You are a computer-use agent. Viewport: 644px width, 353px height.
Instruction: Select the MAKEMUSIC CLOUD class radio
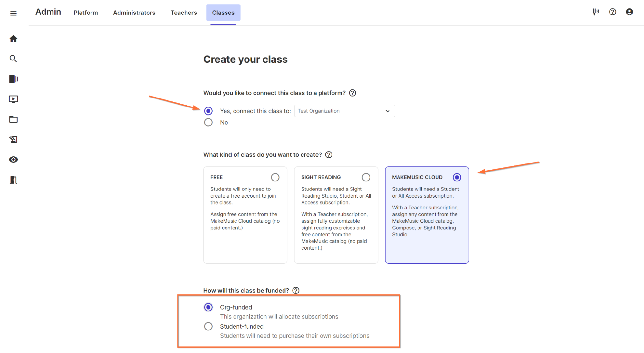(457, 177)
